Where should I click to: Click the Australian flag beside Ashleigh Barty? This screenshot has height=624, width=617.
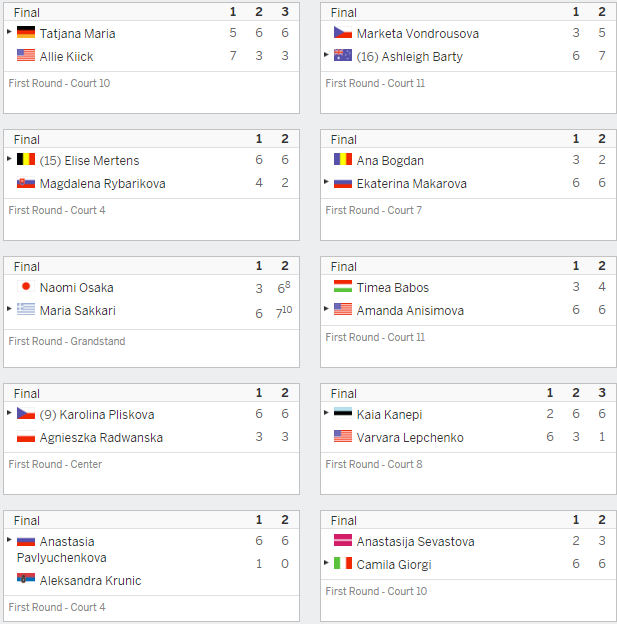tap(343, 55)
